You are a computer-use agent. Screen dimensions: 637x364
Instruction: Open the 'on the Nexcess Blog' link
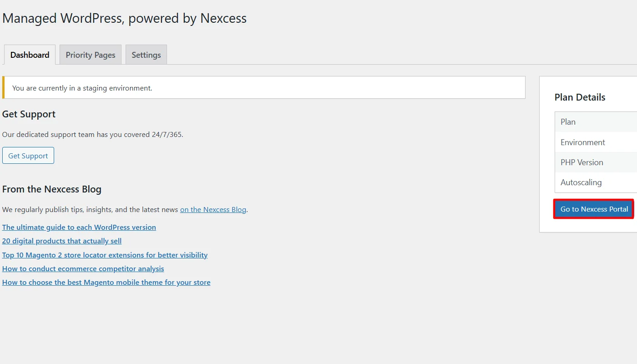(x=213, y=210)
